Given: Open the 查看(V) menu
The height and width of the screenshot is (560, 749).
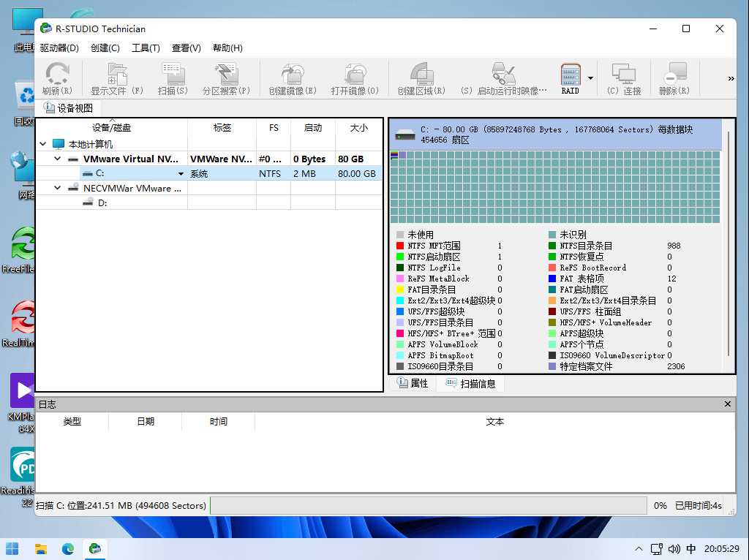Looking at the screenshot, I should coord(187,48).
